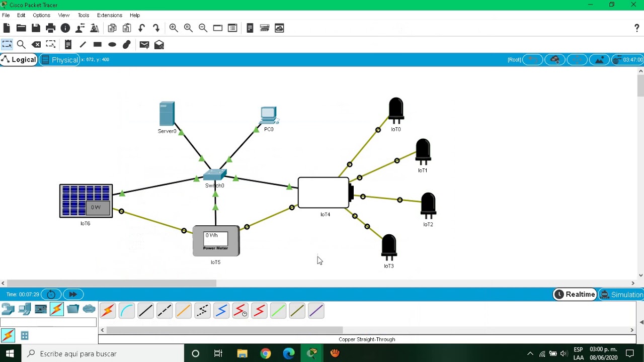
Task: Select Components category icon
Action: (x=41, y=309)
